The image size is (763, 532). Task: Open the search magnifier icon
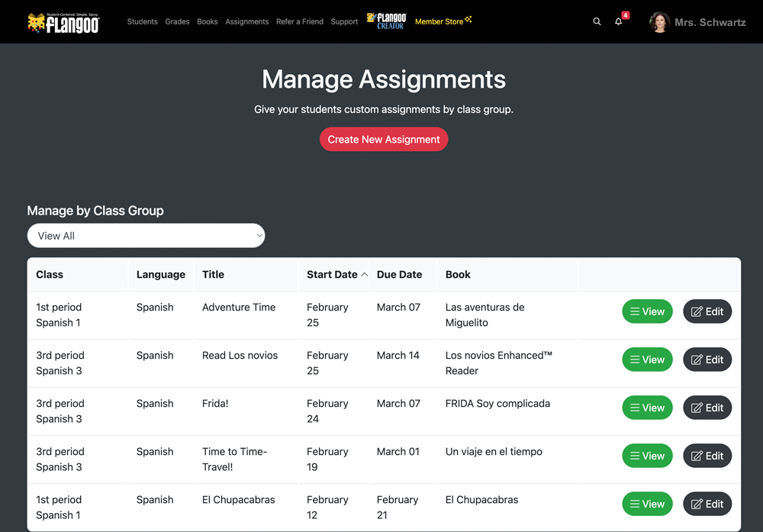(x=597, y=22)
